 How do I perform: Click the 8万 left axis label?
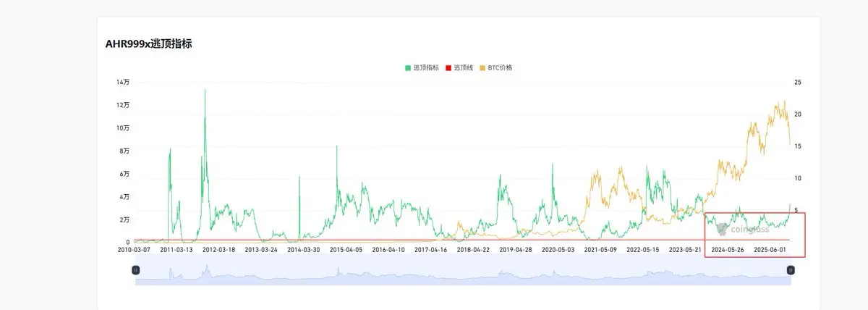click(124, 151)
